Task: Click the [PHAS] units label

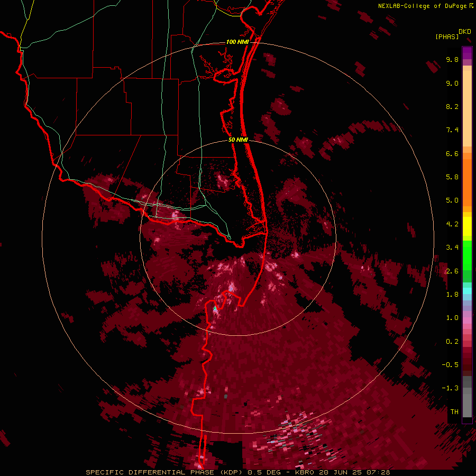Action: pos(447,36)
